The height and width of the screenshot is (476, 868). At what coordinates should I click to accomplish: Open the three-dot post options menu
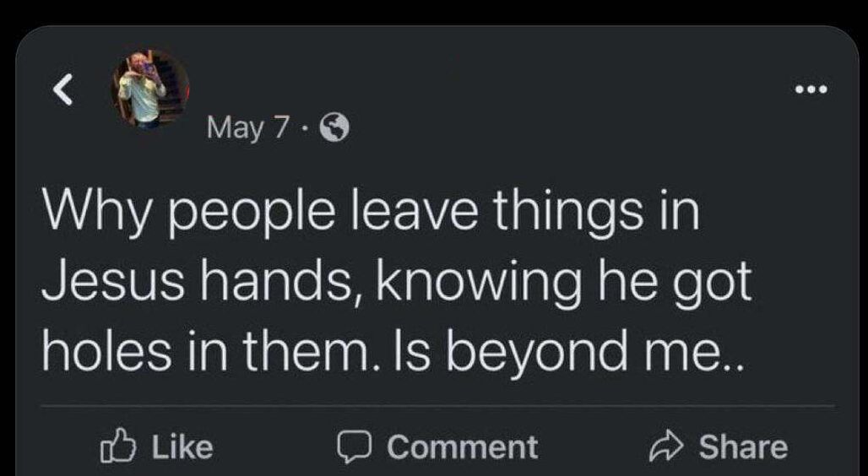tap(811, 89)
